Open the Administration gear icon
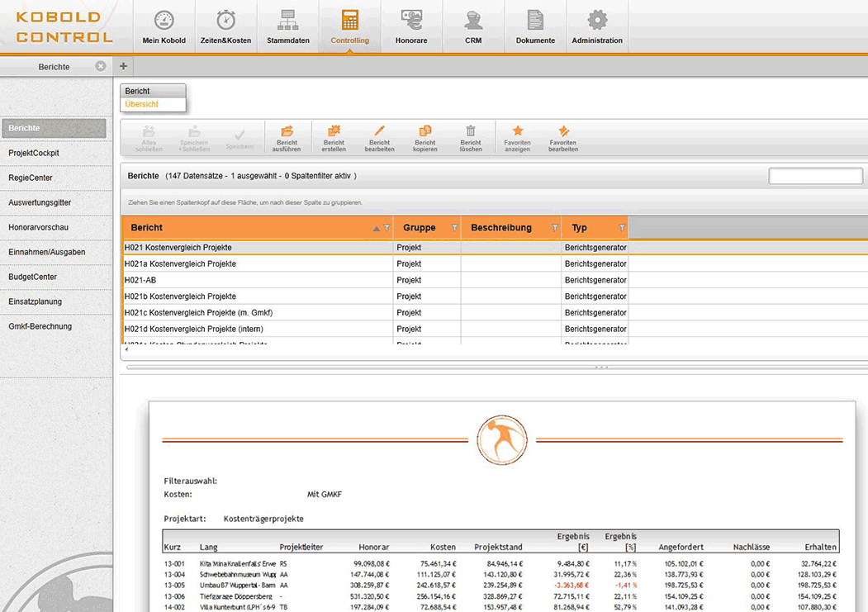Screen dimensions: 868x612 [597, 21]
